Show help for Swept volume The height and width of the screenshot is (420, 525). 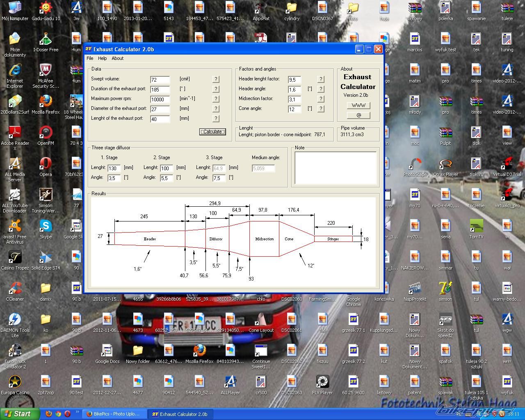[216, 79]
